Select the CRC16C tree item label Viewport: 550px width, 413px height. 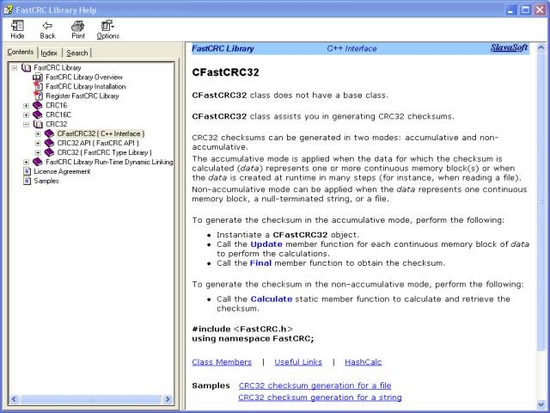click(58, 115)
